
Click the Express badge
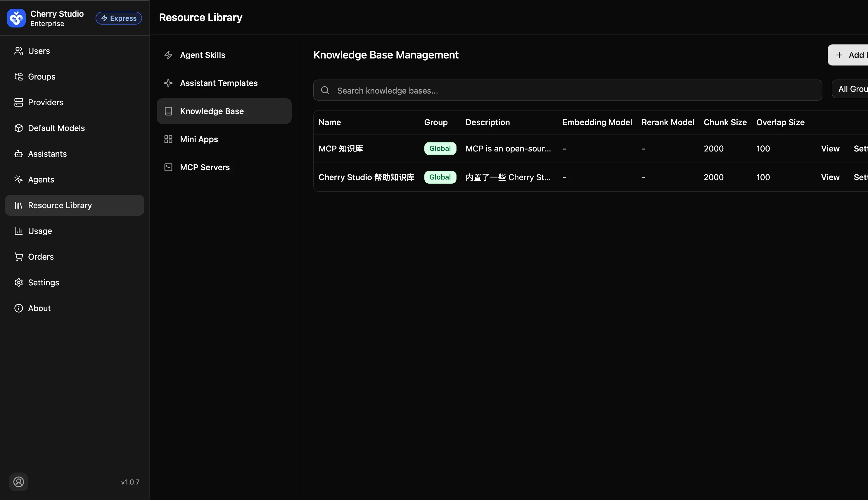[x=119, y=18]
